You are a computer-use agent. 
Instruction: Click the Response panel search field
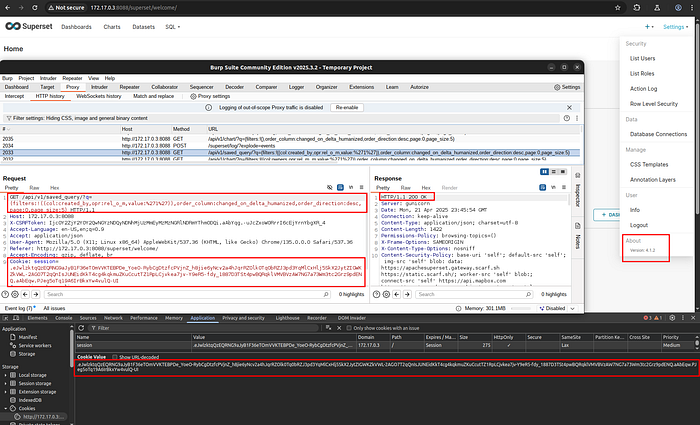tap(474, 294)
